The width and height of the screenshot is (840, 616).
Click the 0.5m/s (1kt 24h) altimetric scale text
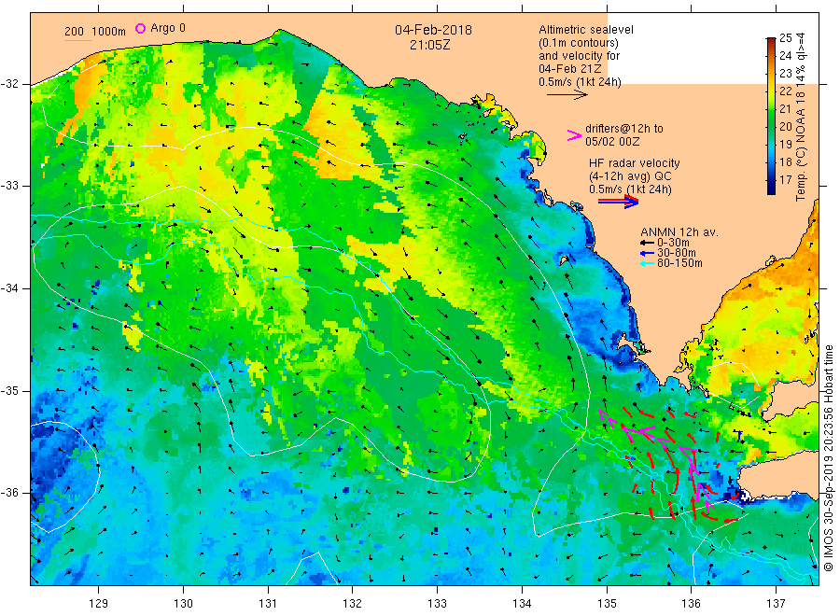click(581, 82)
